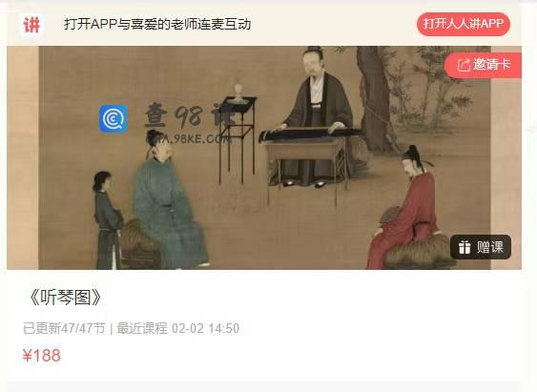Click the tall black incense stand
Viewport: 537px width, 392px height.
click(238, 138)
